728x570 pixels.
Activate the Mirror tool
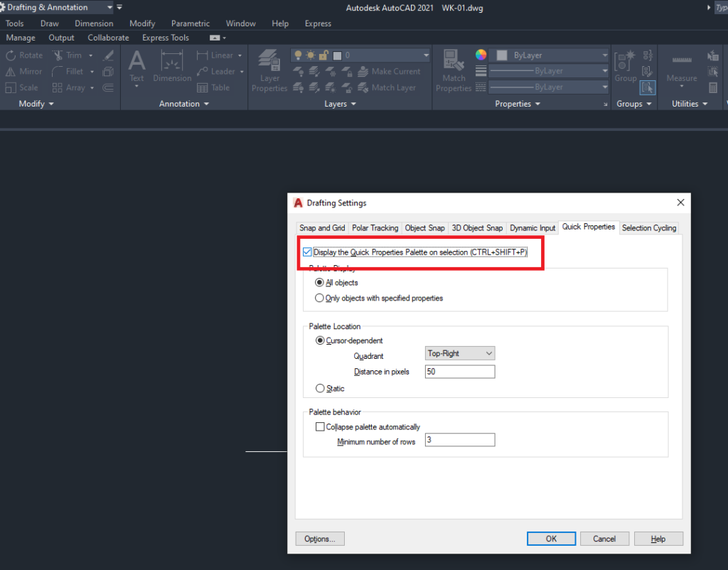[24, 71]
